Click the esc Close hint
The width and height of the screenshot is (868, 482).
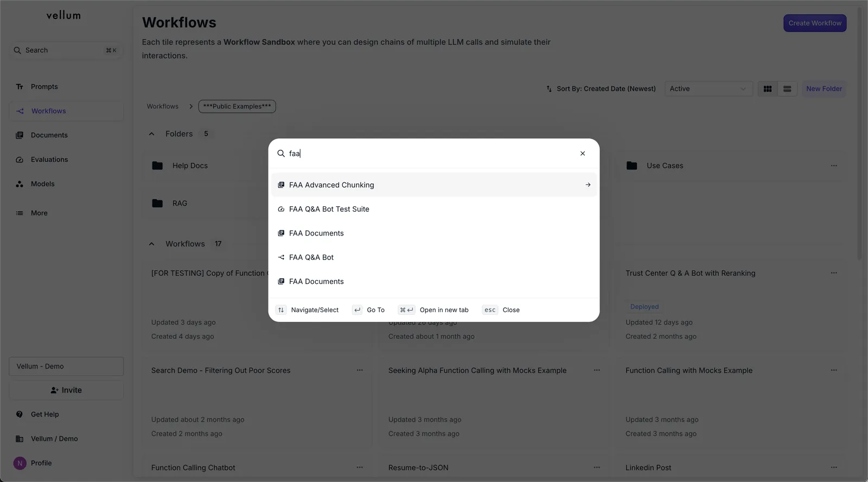tap(501, 310)
